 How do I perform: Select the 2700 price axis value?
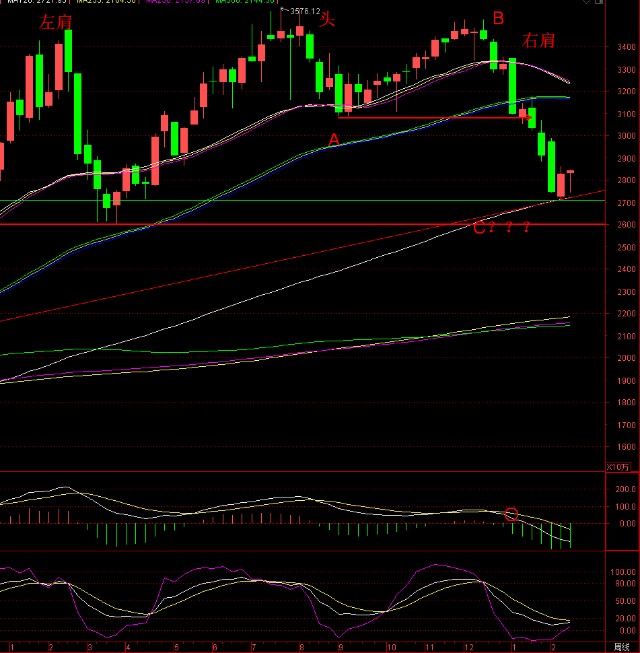click(x=626, y=203)
